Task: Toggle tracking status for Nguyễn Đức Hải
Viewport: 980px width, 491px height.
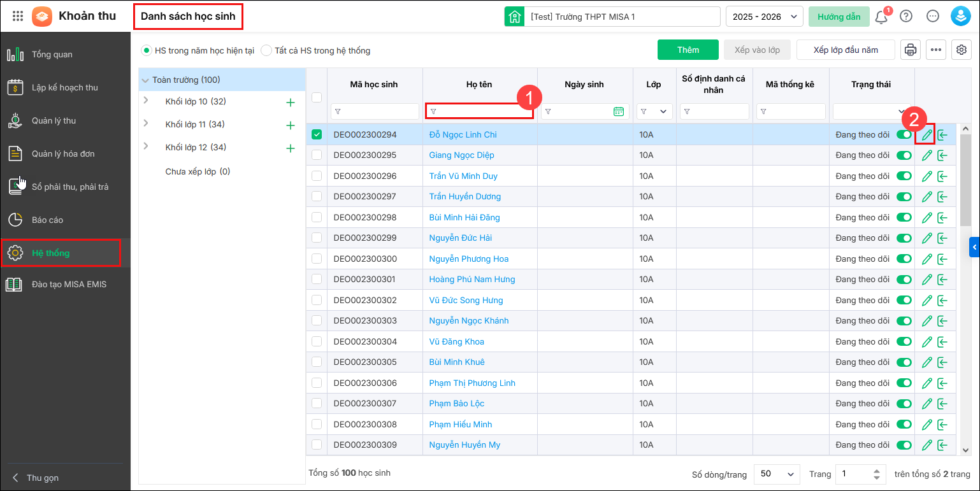Action: click(x=904, y=238)
